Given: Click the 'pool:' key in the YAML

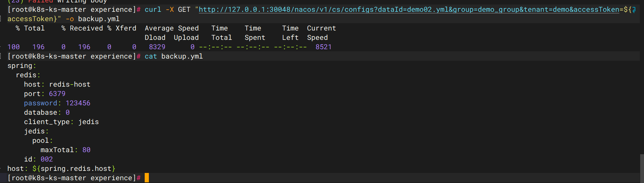Looking at the screenshot, I should pyautogui.click(x=42, y=141).
